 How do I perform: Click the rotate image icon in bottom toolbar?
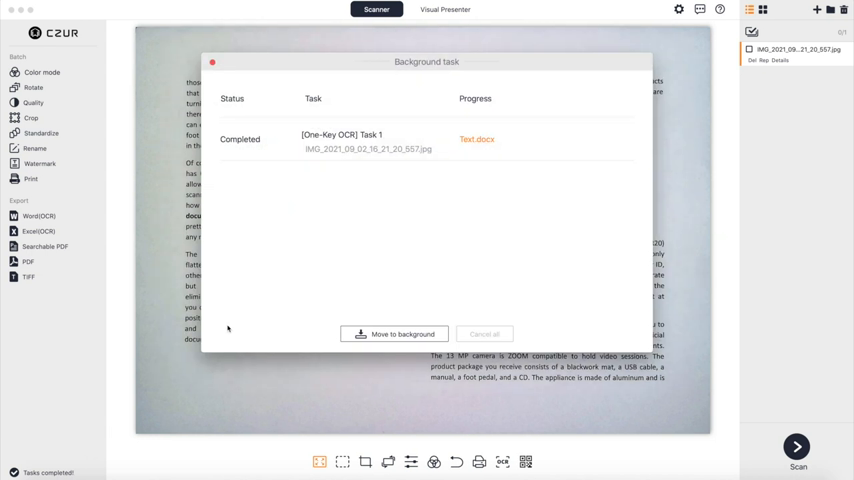point(388,462)
